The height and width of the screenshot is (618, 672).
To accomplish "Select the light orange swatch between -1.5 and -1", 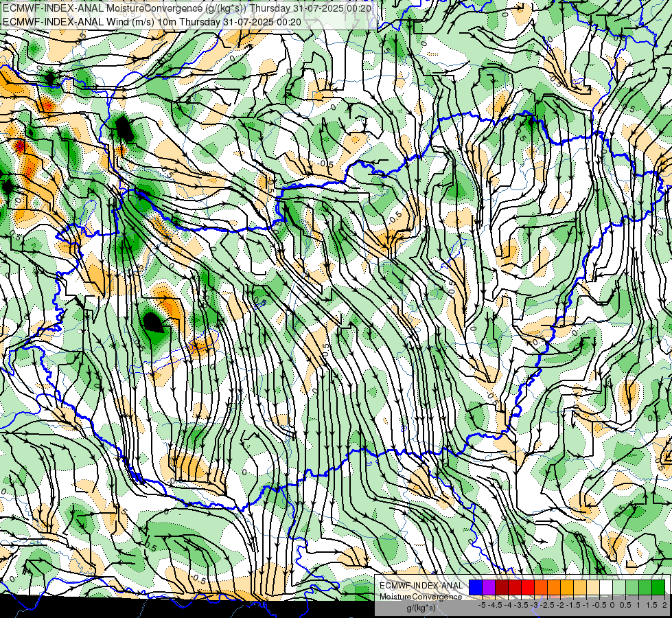I will coord(580,587).
